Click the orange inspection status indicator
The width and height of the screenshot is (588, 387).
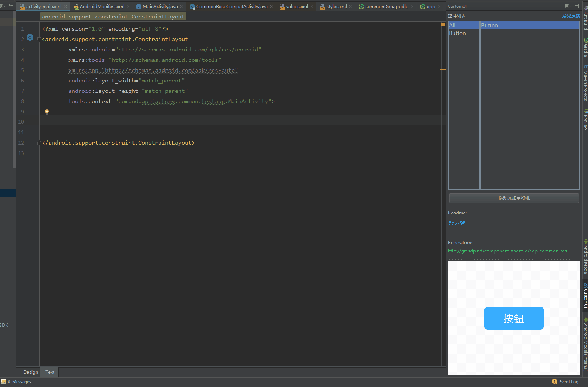tap(443, 24)
